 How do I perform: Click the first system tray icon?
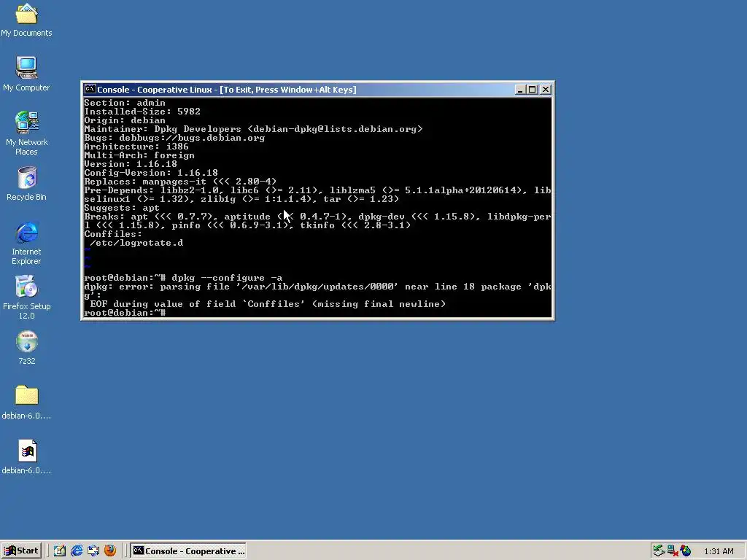click(x=659, y=551)
